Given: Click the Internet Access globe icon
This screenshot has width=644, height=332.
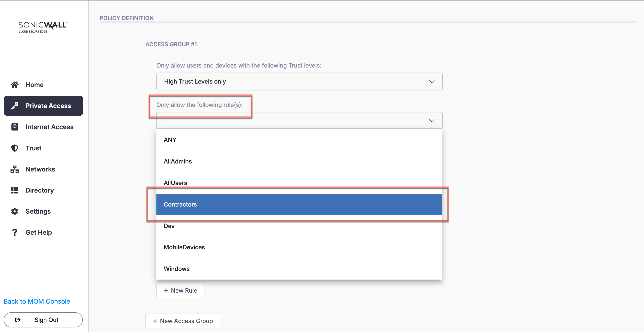Looking at the screenshot, I should pos(14,127).
